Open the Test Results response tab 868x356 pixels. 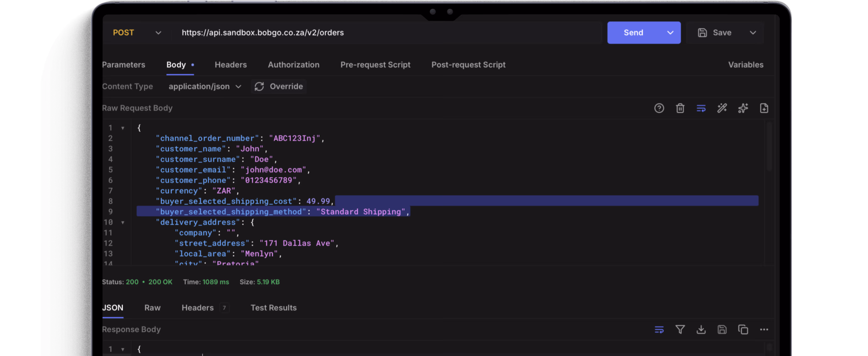273,308
